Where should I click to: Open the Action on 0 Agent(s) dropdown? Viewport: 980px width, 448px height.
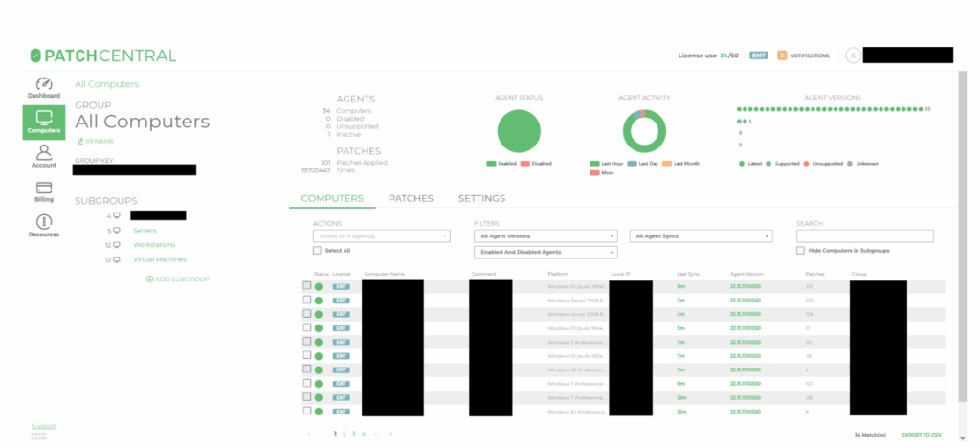coord(381,236)
